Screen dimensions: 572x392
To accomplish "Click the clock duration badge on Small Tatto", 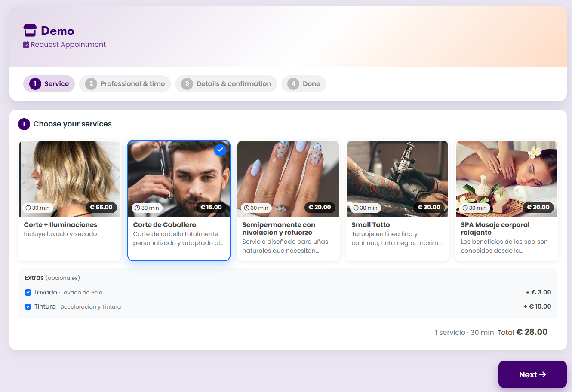I will pos(366,208).
